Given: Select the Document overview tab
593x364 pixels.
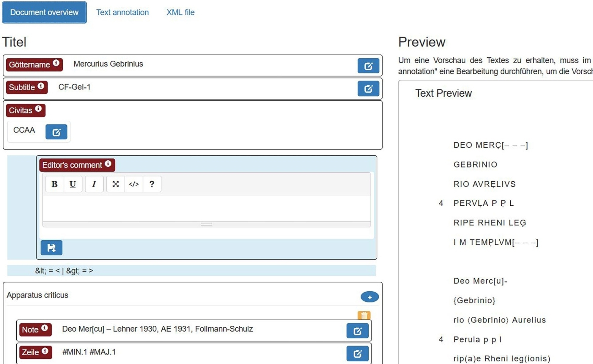Looking at the screenshot, I should (x=44, y=12).
